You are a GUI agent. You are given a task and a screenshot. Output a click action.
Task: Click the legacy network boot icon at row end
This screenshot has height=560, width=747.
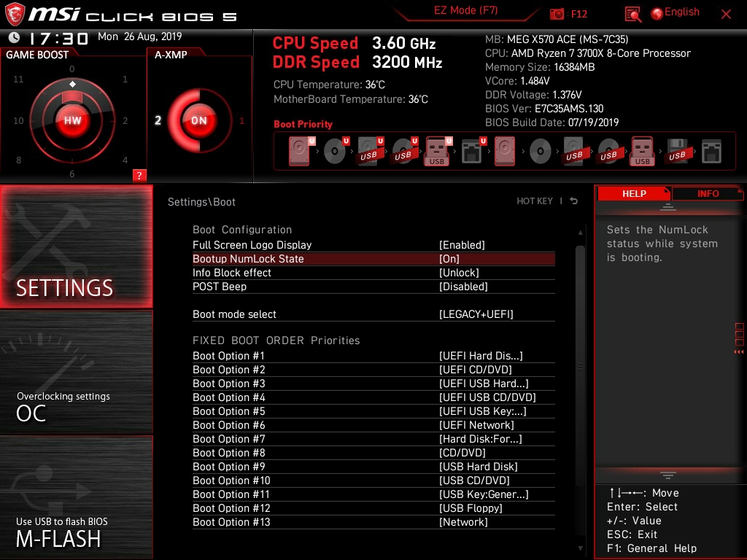[x=711, y=151]
